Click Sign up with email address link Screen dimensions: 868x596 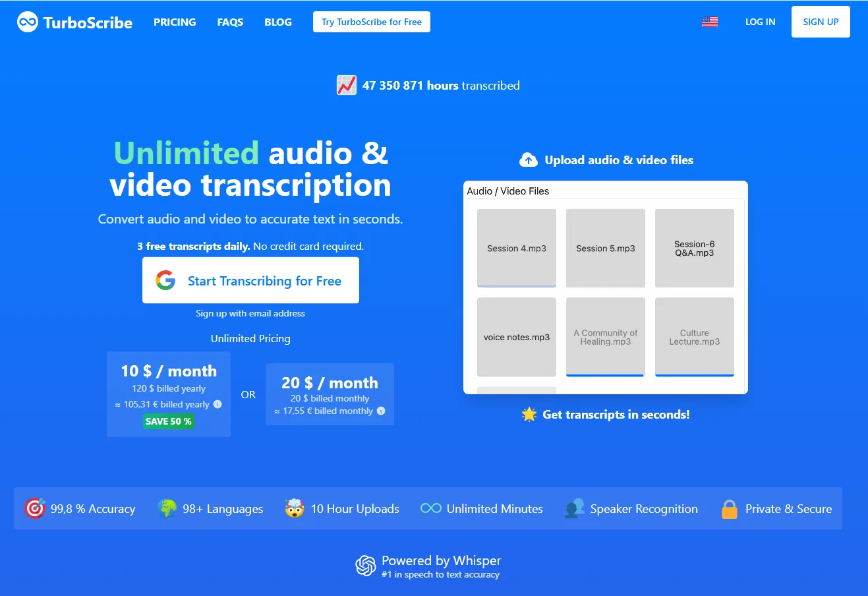250,313
